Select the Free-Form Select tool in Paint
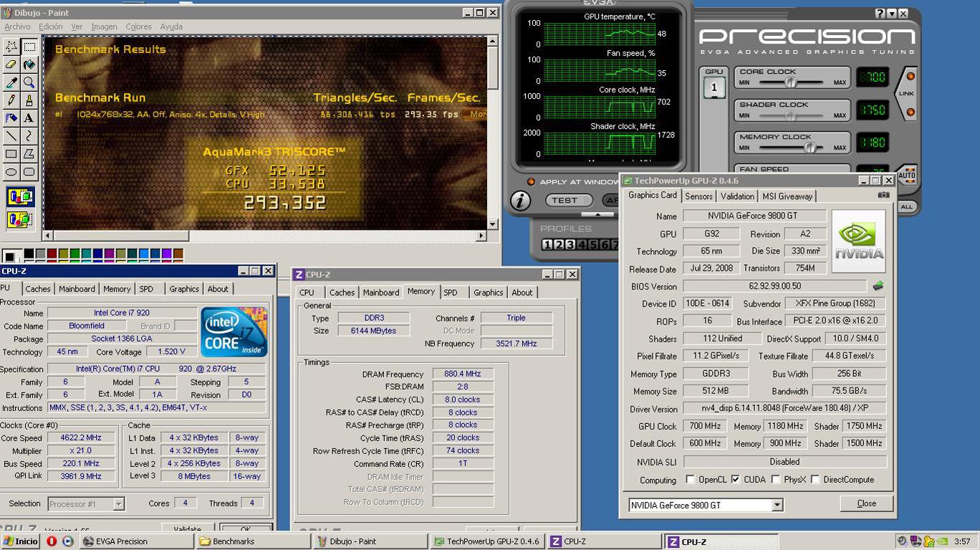This screenshot has width=980, height=550. [x=11, y=47]
